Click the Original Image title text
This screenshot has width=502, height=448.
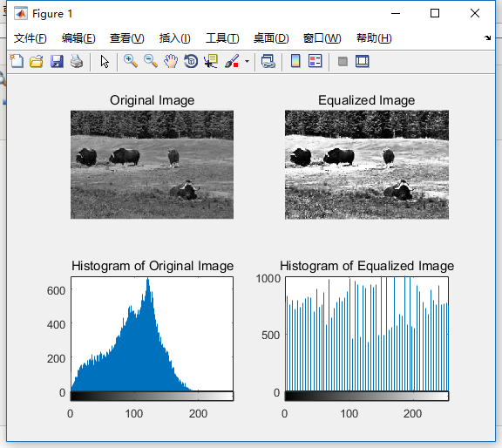point(152,100)
